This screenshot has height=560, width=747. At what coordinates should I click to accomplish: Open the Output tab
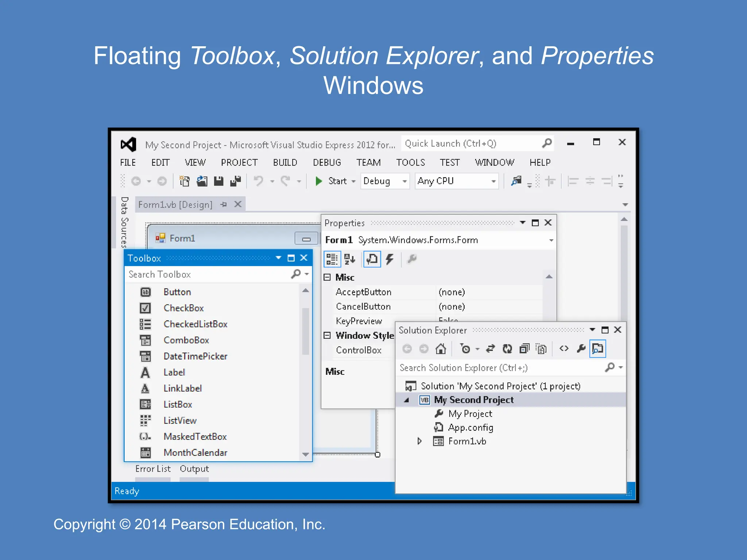[194, 469]
